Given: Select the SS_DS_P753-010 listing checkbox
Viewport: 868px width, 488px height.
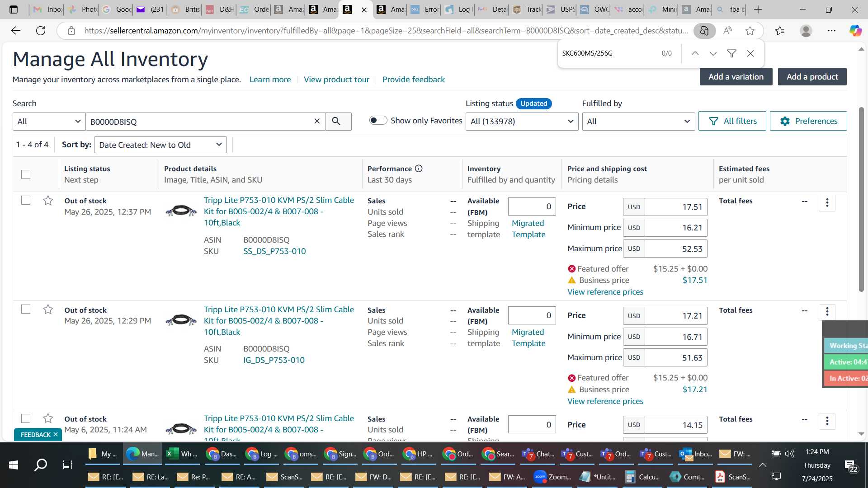Looking at the screenshot, I should click(26, 200).
